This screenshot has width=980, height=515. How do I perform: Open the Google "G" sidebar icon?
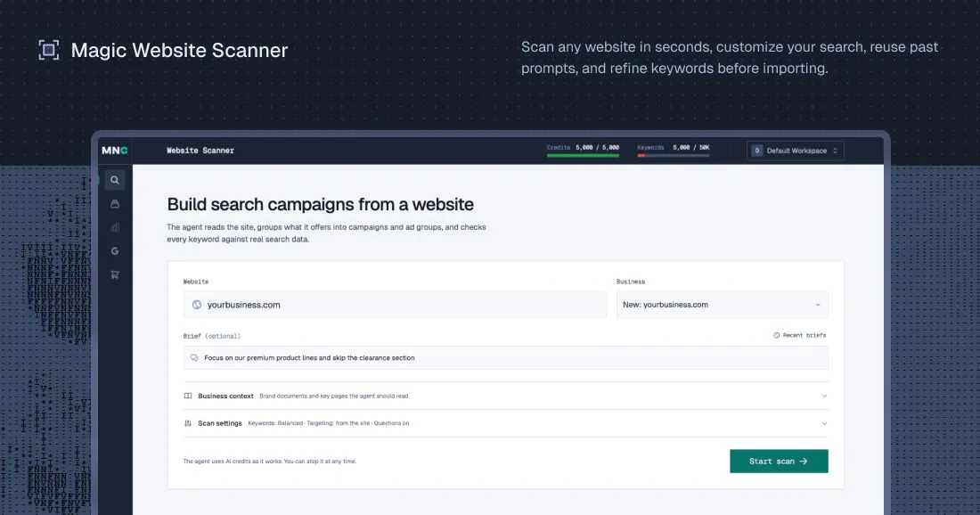(x=114, y=251)
